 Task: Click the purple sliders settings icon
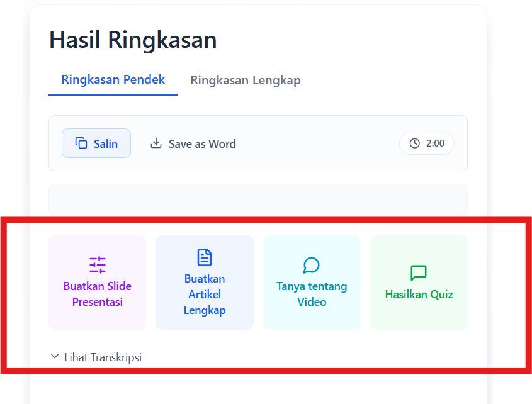tap(97, 264)
